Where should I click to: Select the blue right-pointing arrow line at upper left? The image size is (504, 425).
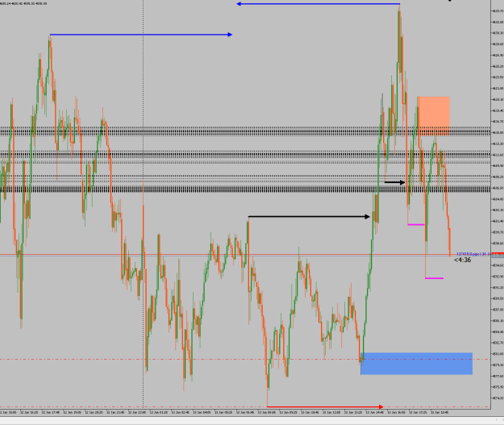click(141, 35)
